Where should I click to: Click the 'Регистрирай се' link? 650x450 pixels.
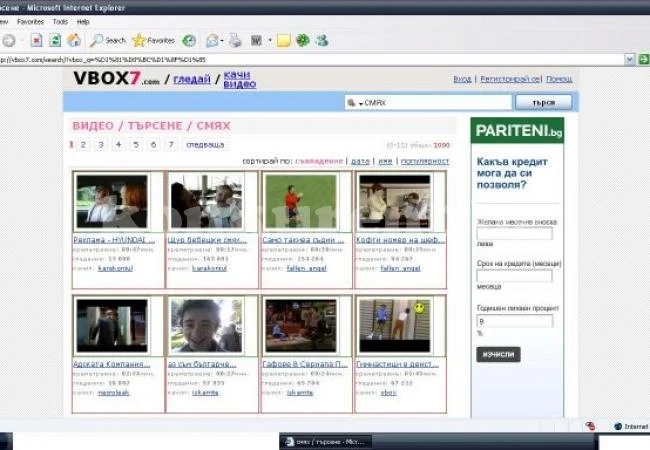(x=510, y=79)
